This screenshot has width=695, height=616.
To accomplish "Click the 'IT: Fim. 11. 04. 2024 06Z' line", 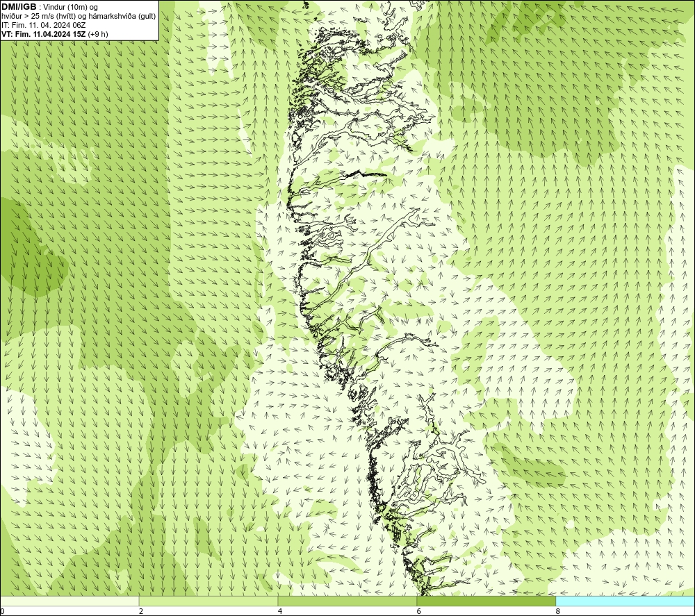I will tap(43, 25).
